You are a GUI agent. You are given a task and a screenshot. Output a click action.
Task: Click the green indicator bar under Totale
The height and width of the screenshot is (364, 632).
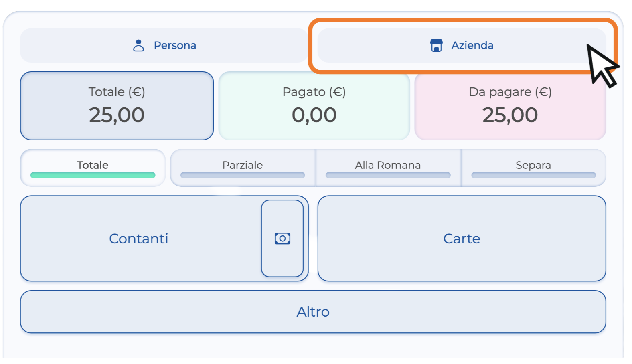coord(93,175)
